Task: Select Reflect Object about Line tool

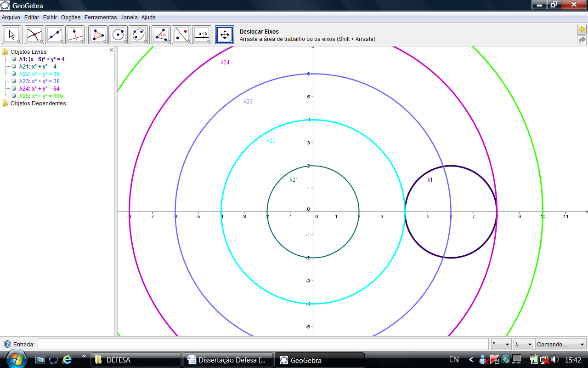Action: (x=181, y=35)
